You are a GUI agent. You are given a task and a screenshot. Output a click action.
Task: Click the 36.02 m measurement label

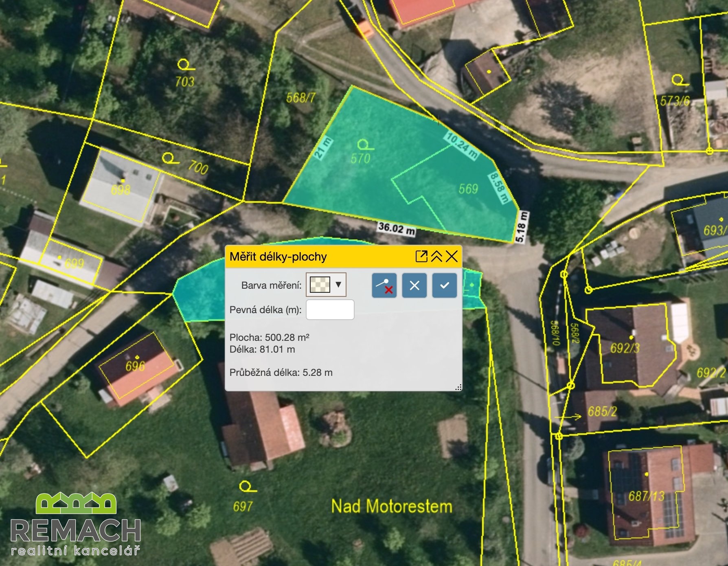point(396,228)
